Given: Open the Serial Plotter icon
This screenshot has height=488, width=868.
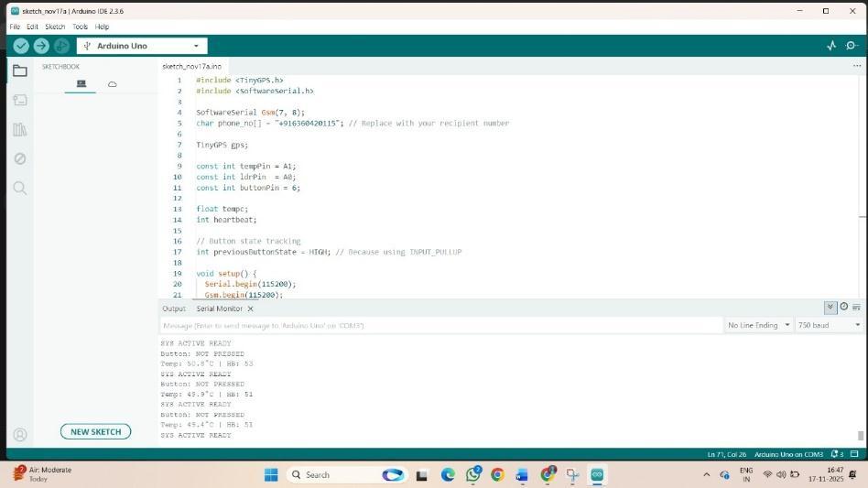Looking at the screenshot, I should click(831, 46).
